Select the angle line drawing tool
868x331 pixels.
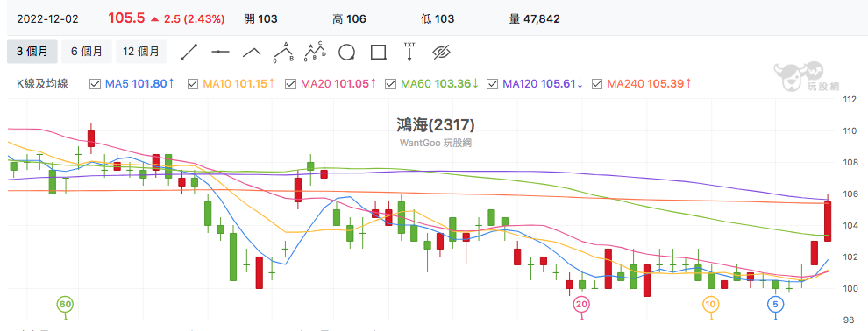tap(252, 52)
